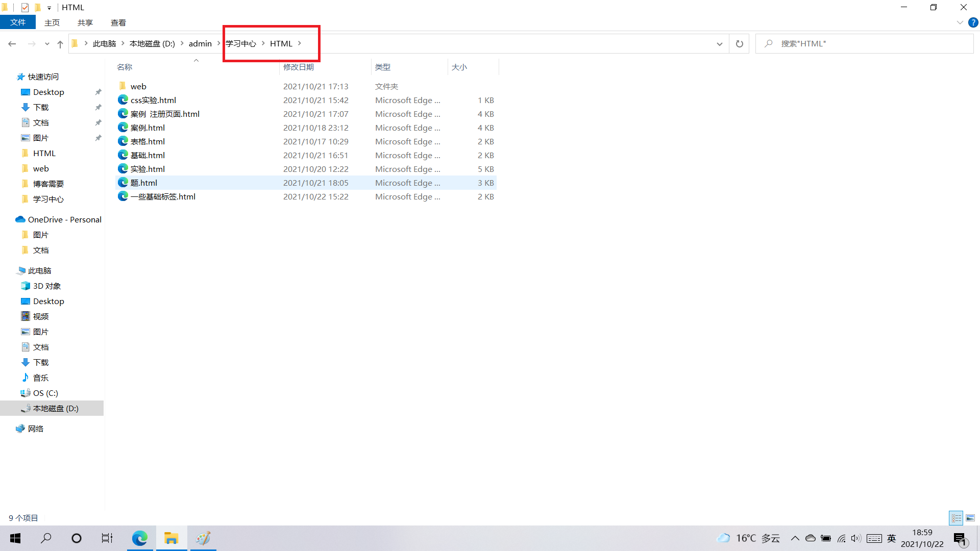The height and width of the screenshot is (551, 980).
Task: Open the address bar history dropdown
Action: coord(719,44)
